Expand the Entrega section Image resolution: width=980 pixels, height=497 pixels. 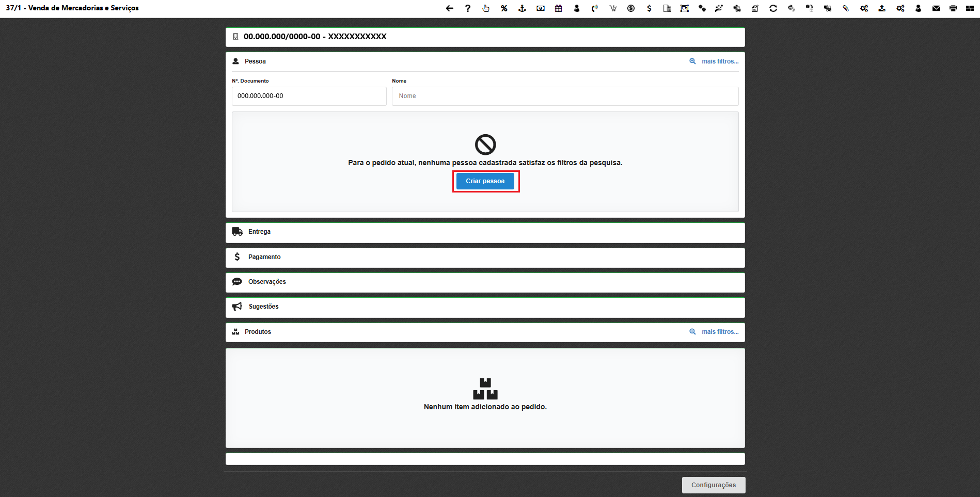pyautogui.click(x=484, y=232)
